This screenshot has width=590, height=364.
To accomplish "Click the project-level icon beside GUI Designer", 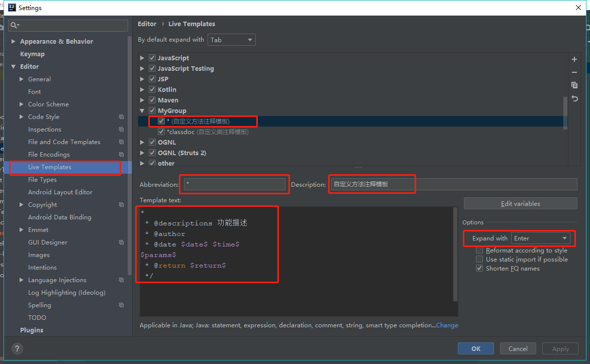I will coord(121,242).
